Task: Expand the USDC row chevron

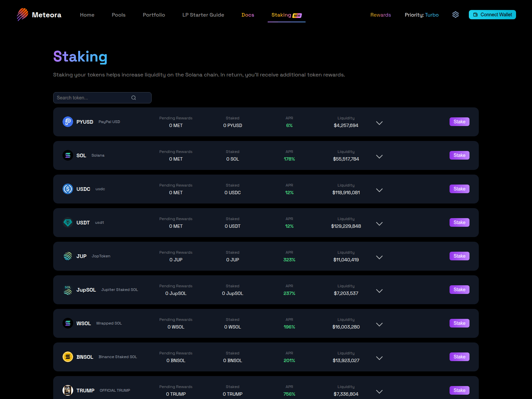Action: [379, 190]
